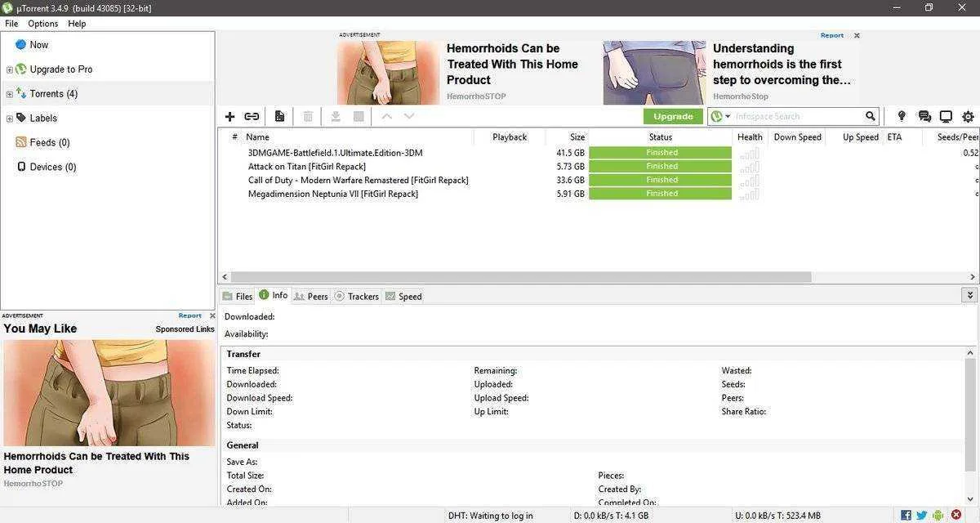980x523 pixels.
Task: Select Call of Duty Modern Warfare Remastered torrent
Action: click(358, 180)
